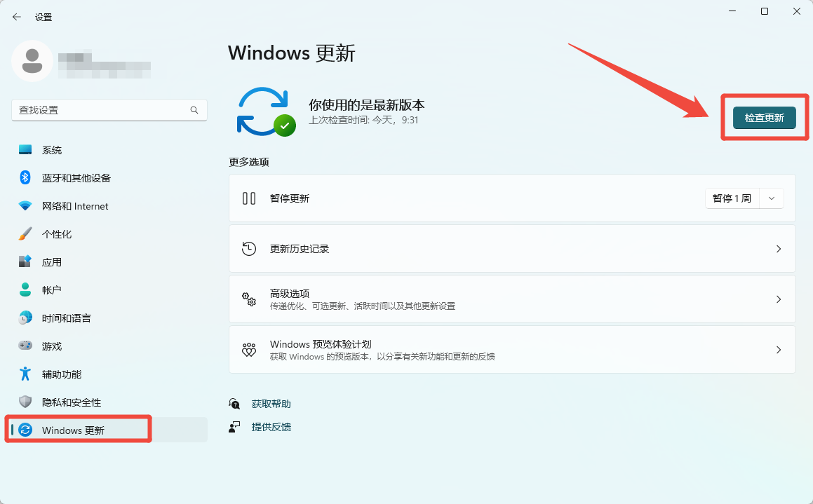Click the 更多选项 heading
This screenshot has width=813, height=504.
tap(249, 162)
